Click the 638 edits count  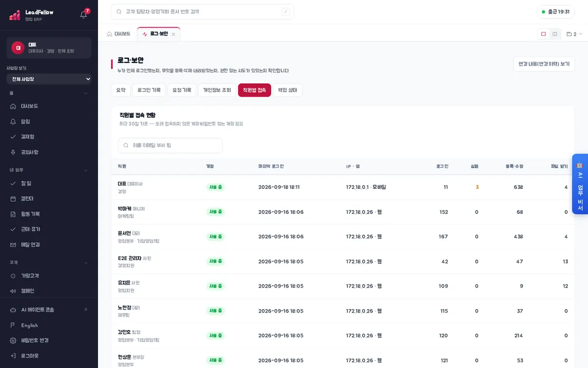[518, 187]
